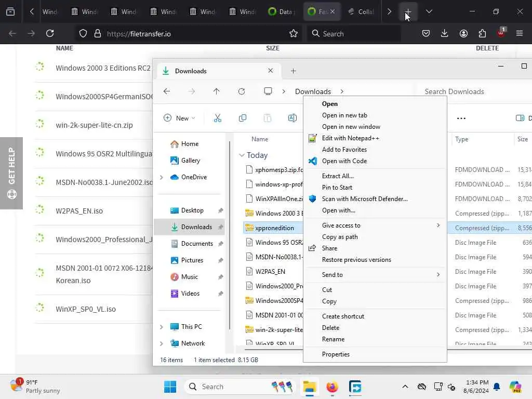This screenshot has height=399, width=532.
Task: Open File Explorer from taskbar
Action: tap(310, 387)
